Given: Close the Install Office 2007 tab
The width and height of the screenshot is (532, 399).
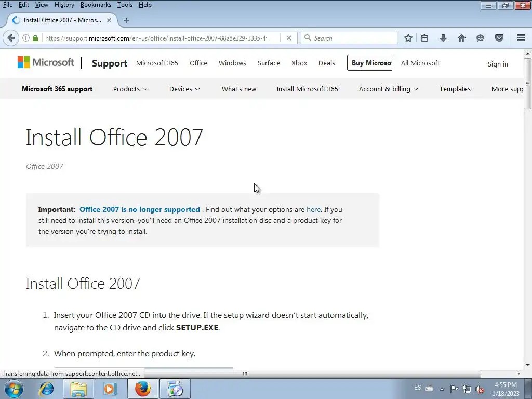Looking at the screenshot, I should click(109, 20).
